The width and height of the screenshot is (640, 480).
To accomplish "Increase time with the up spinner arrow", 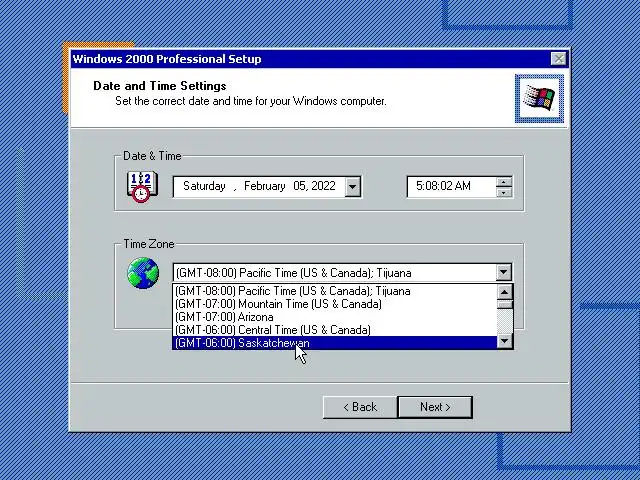I will pyautogui.click(x=504, y=182).
